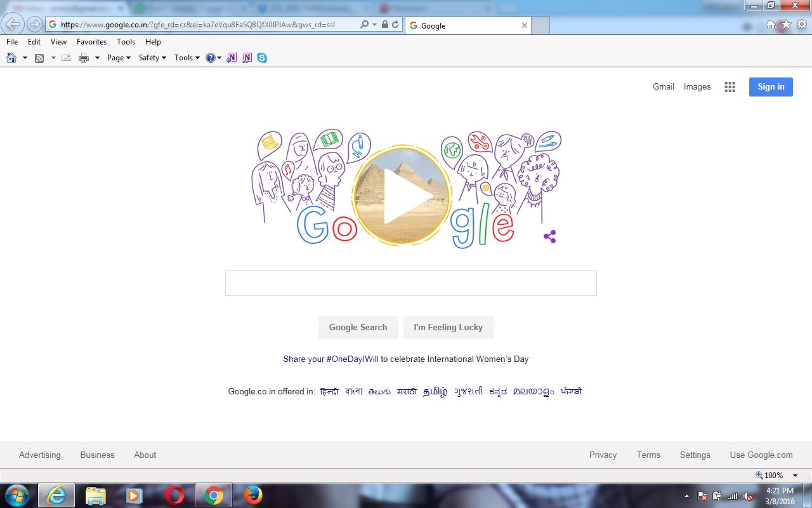Open the Edit menu
The image size is (812, 508).
pyautogui.click(x=34, y=42)
